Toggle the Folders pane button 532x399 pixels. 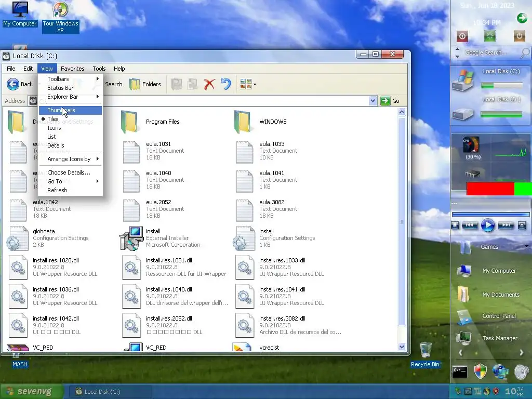145,84
